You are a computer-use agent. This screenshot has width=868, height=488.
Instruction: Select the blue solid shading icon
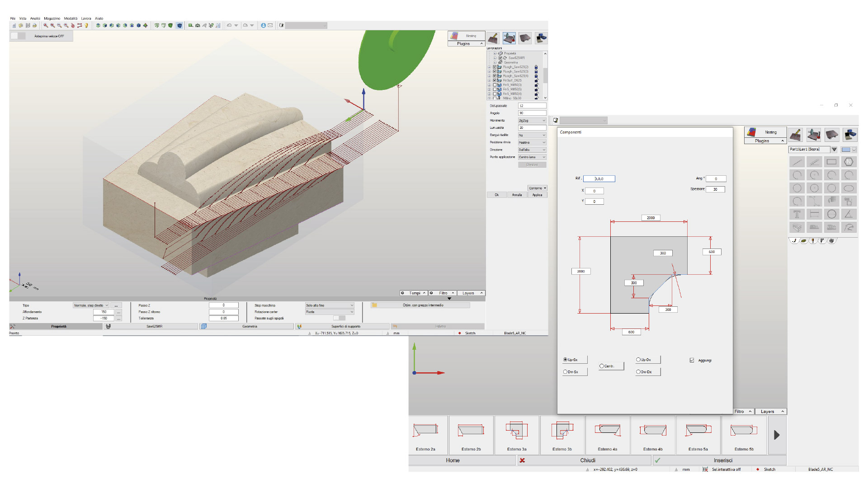[179, 25]
